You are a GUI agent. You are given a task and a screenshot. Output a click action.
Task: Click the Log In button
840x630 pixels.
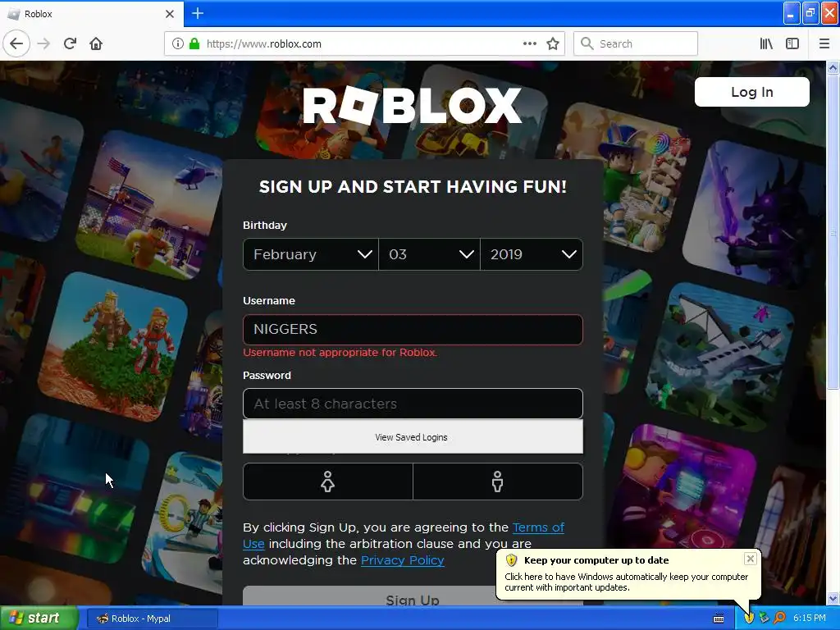751,92
